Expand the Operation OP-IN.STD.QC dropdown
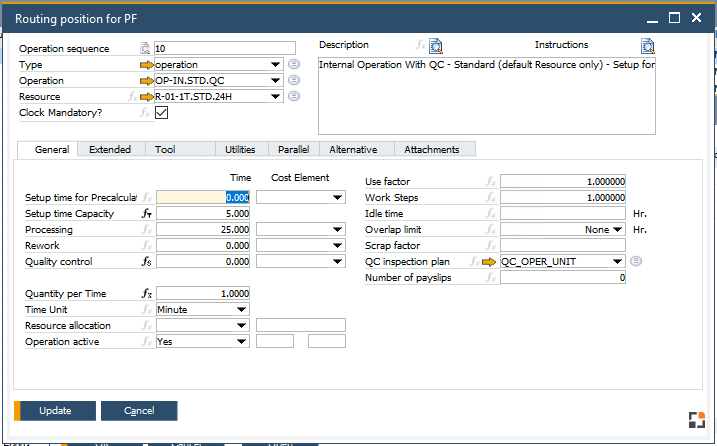Image resolution: width=717 pixels, height=446 pixels. [275, 81]
